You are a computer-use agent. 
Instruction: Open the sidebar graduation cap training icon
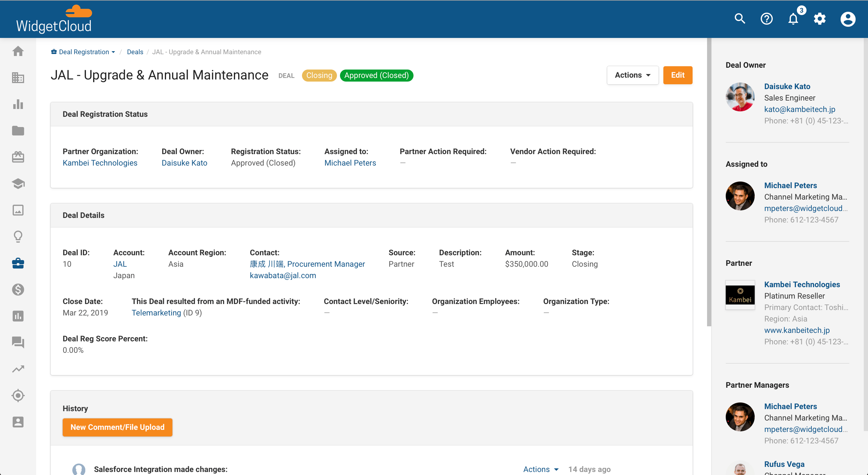[x=18, y=184]
